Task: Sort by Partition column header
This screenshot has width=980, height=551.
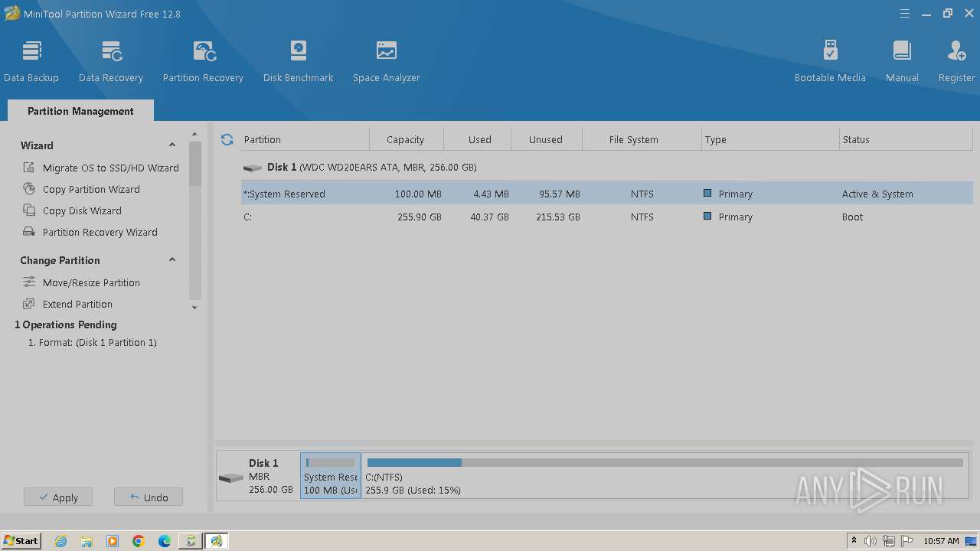Action: 305,139
